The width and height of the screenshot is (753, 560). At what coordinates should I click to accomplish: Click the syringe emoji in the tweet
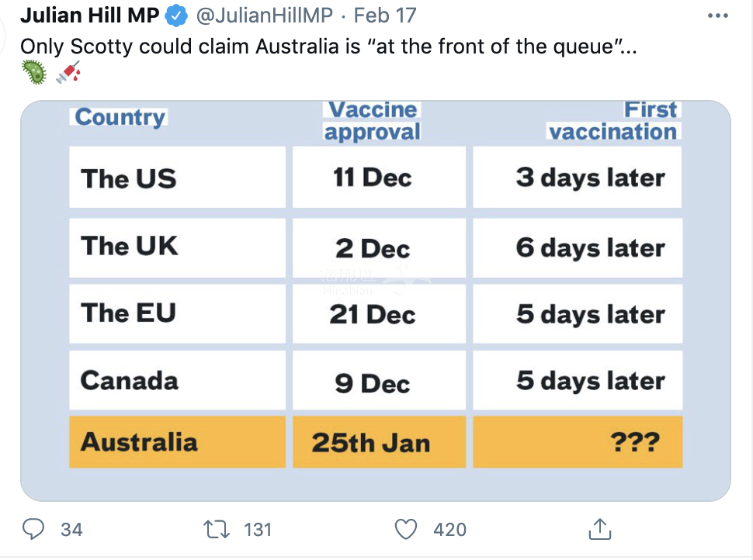(x=68, y=72)
